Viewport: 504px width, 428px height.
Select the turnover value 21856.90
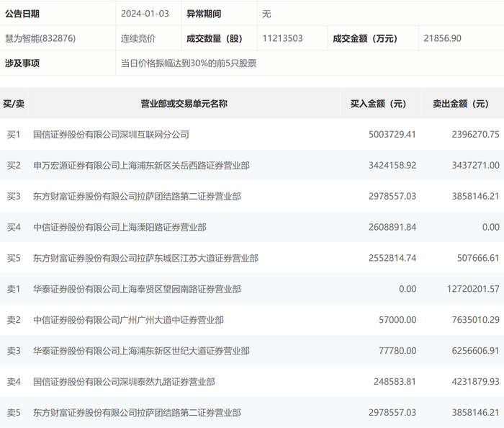(x=442, y=38)
